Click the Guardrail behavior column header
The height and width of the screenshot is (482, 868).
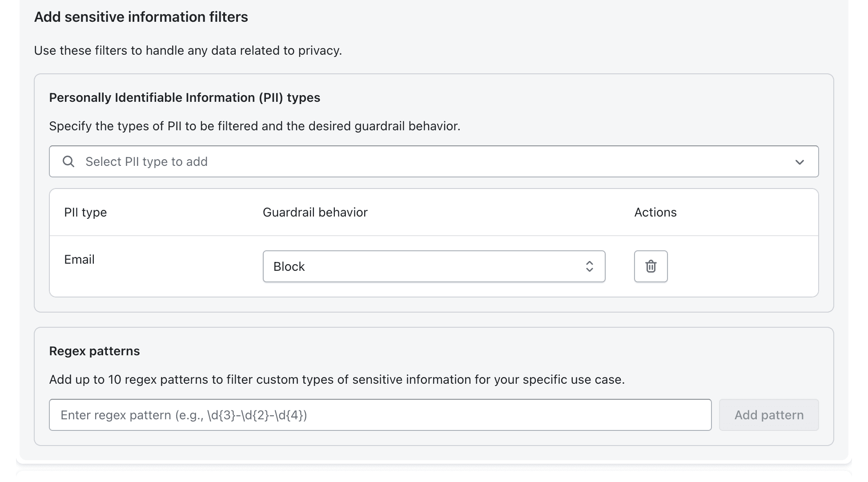pos(315,212)
